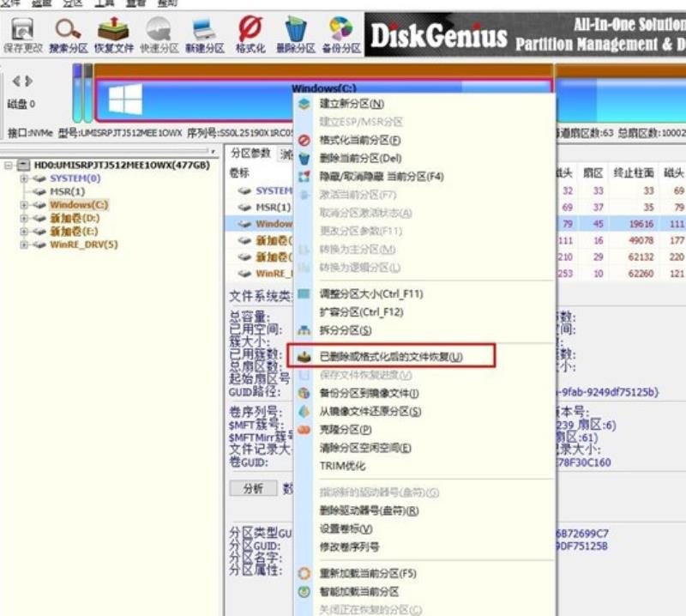The image size is (686, 616).
Task: Choose 建立新分区(N) from context menu
Action: tap(352, 104)
